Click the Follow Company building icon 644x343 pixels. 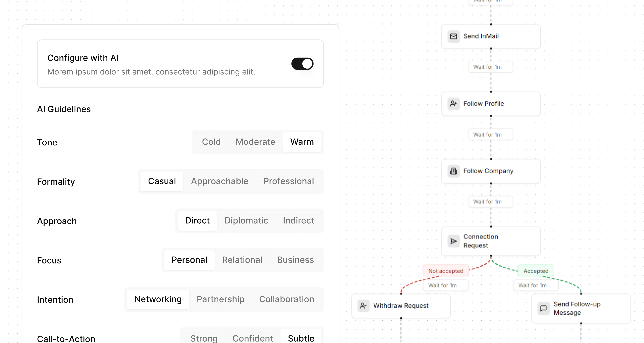click(453, 171)
